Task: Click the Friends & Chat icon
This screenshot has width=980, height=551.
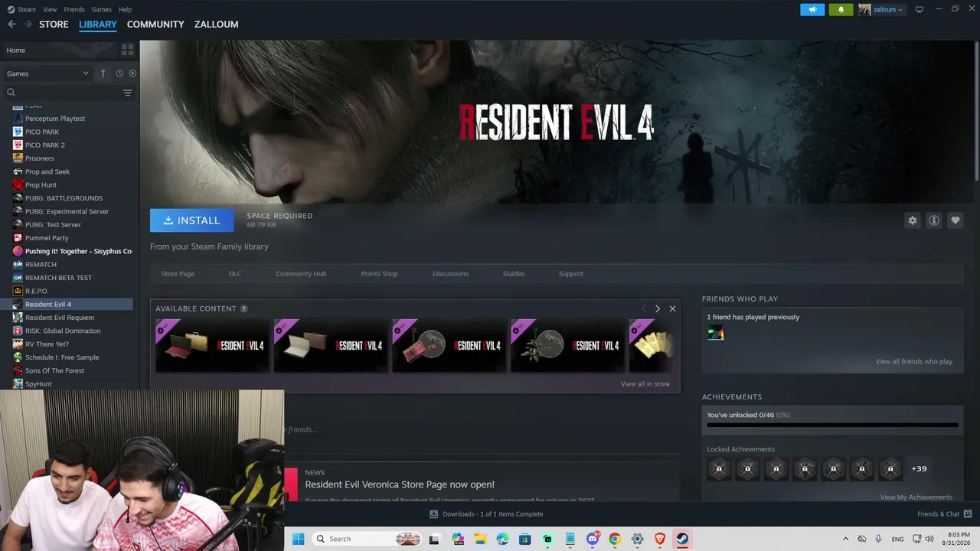Action: (967, 514)
